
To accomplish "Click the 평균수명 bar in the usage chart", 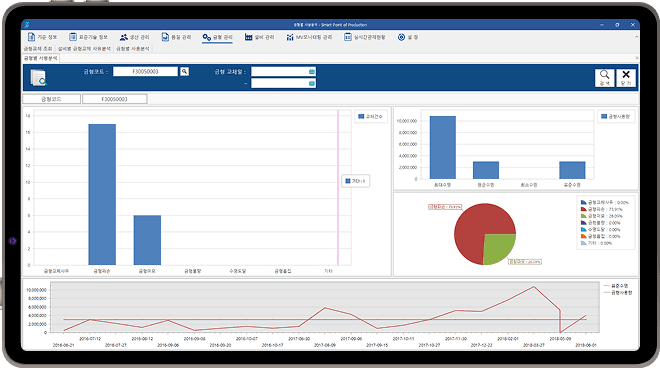I will [x=486, y=170].
